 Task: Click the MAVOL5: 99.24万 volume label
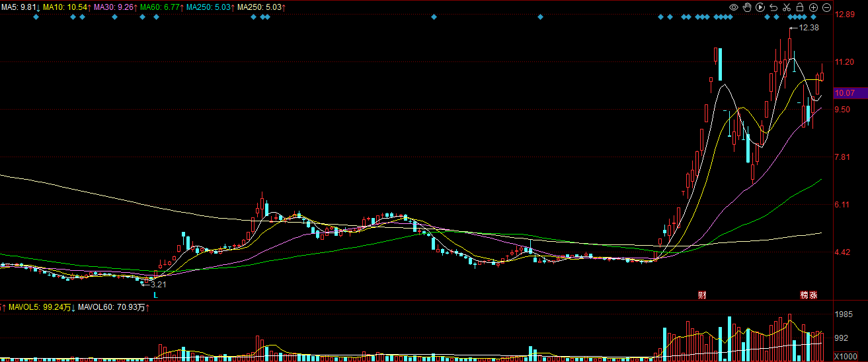(x=40, y=307)
